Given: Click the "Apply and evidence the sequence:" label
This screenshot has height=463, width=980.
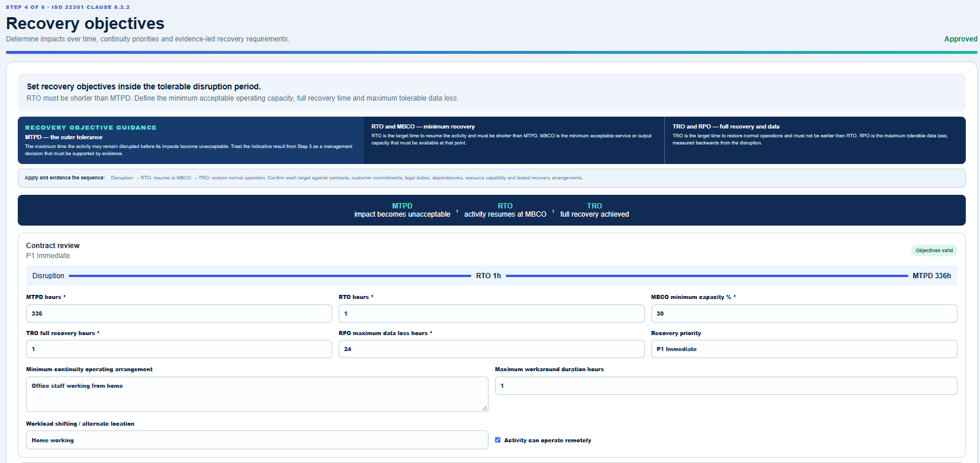Looking at the screenshot, I should [x=65, y=178].
